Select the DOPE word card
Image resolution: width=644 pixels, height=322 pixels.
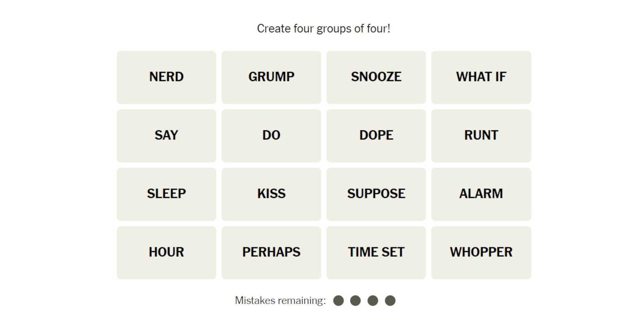376,135
